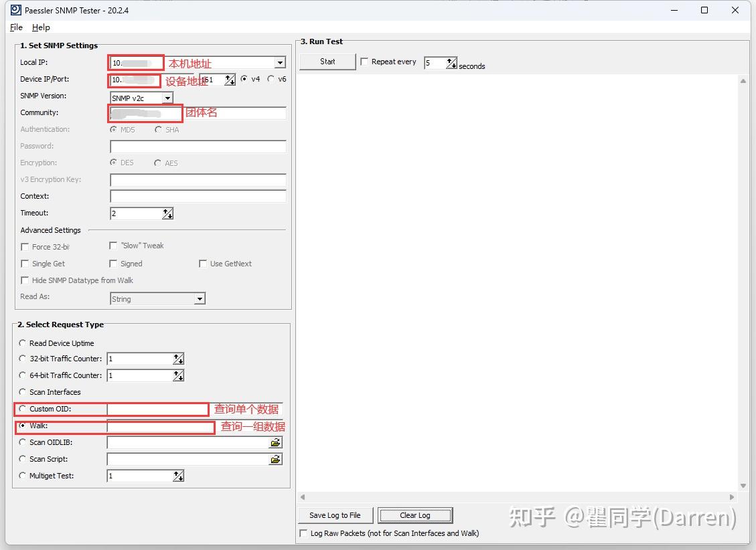Open the SNMP Version dropdown

[x=167, y=97]
